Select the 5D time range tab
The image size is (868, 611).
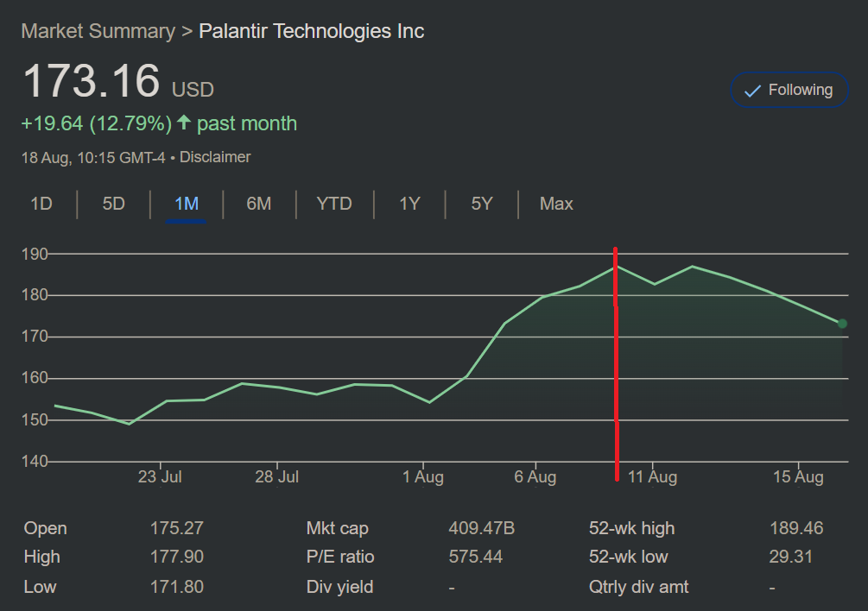click(x=114, y=205)
